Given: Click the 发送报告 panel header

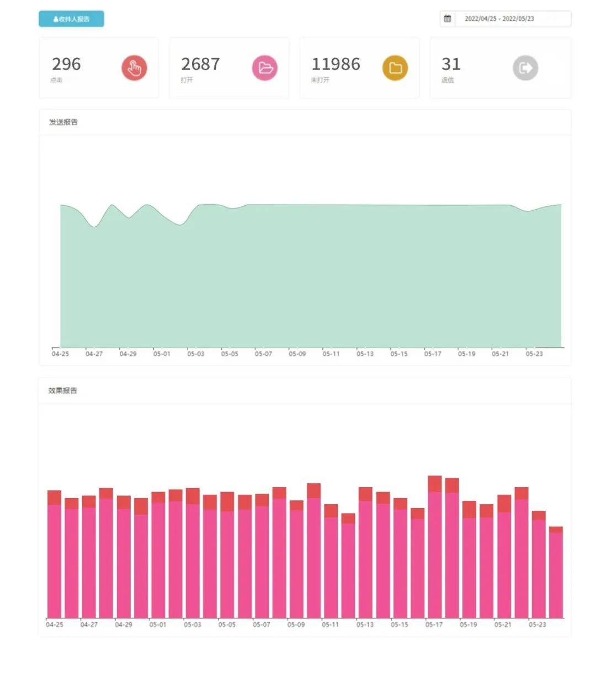Looking at the screenshot, I should 305,122.
